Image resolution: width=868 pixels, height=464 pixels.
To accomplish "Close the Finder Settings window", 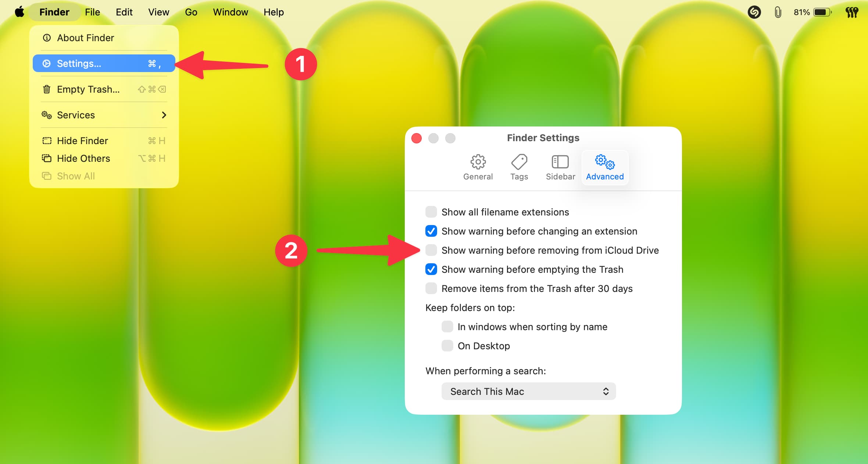I will 417,138.
